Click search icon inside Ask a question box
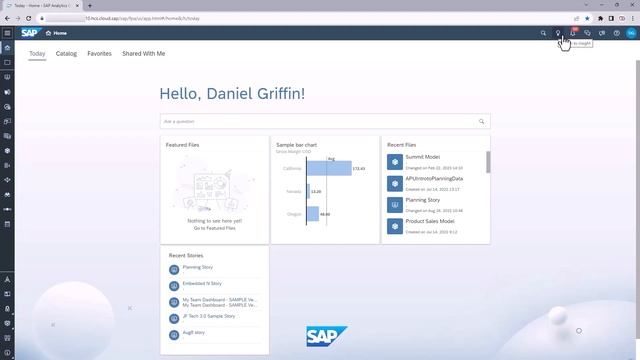The height and width of the screenshot is (360, 640). pyautogui.click(x=482, y=121)
